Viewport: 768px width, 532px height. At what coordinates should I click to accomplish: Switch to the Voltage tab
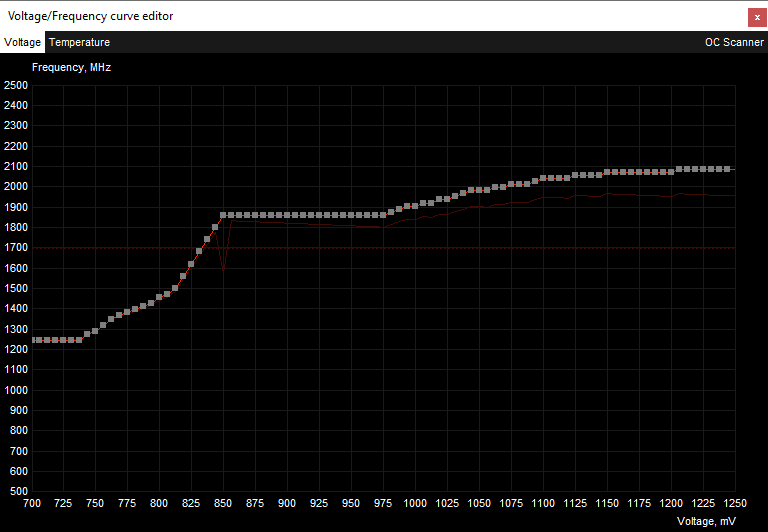[x=23, y=42]
